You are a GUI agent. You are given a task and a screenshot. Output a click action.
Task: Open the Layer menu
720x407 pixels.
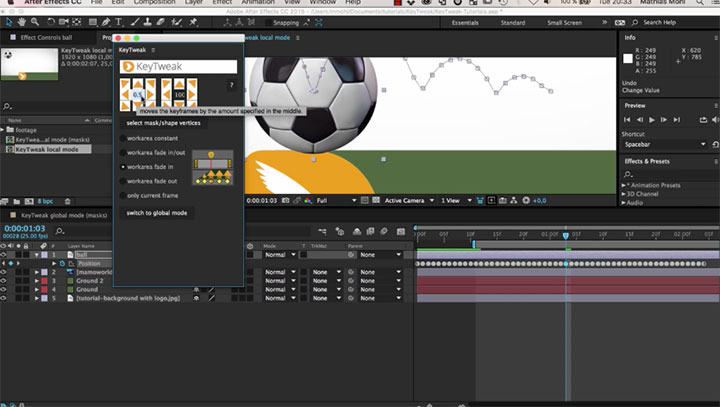pos(194,2)
